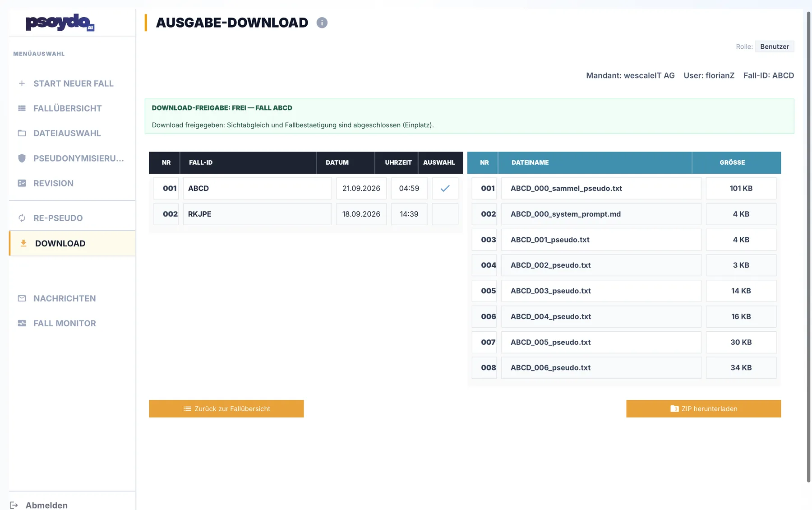Click time 14:39
This screenshot has height=510, width=812.
click(409, 214)
